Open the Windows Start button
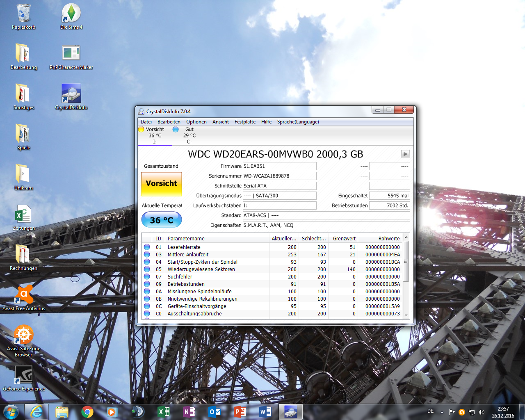The height and width of the screenshot is (420, 525). [11, 412]
